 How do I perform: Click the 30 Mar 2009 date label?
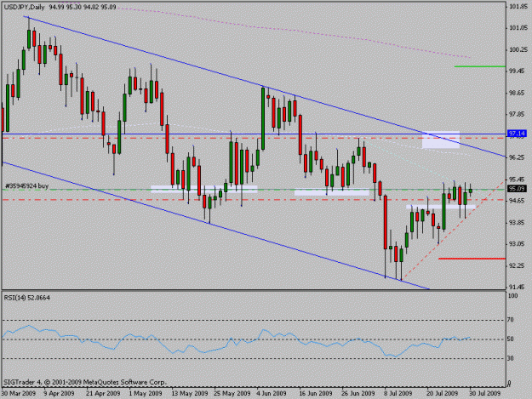(19, 393)
